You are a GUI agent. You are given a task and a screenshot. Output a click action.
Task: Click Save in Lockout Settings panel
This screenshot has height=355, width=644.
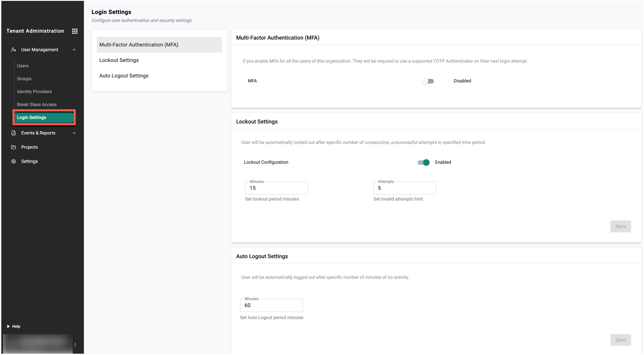[620, 226]
